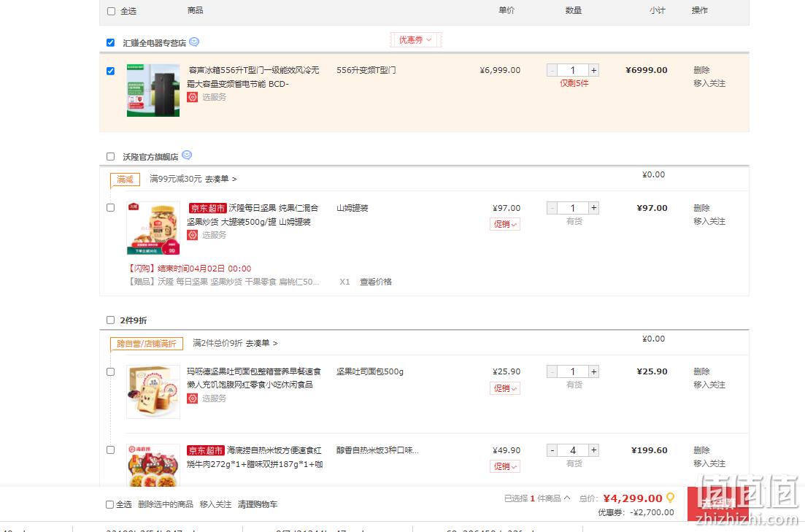Open chat icon beside 汇赚全电器专营店
The image size is (805, 532).
coord(194,42)
